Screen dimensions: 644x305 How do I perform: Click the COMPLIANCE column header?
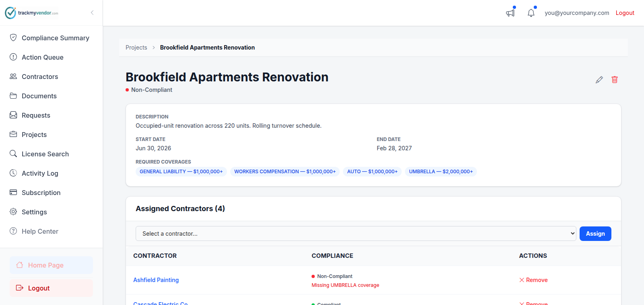coord(332,256)
